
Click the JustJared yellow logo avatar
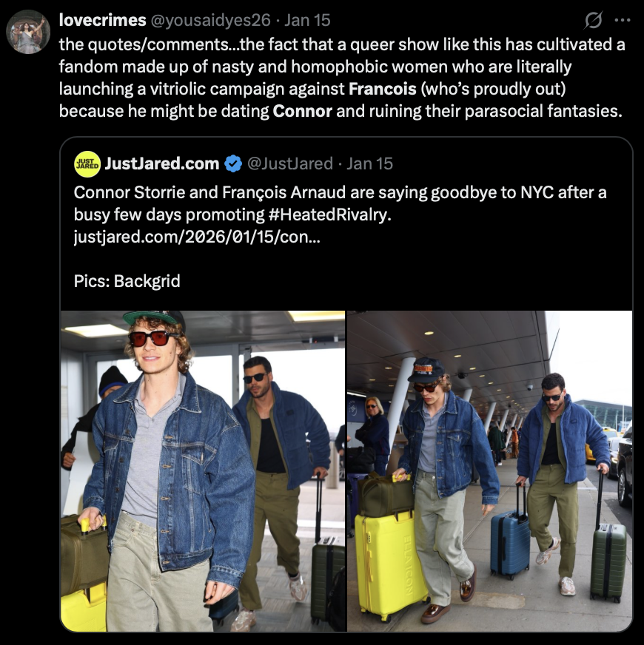click(87, 163)
